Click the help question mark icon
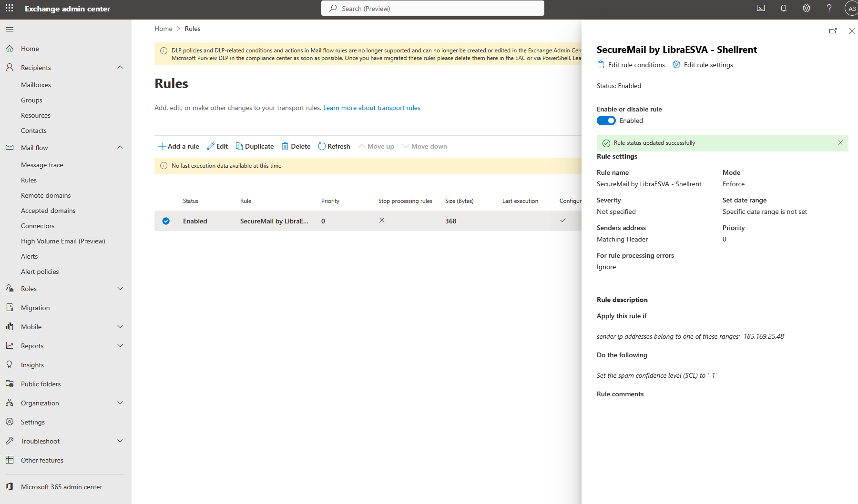This screenshot has height=504, width=858. point(829,8)
